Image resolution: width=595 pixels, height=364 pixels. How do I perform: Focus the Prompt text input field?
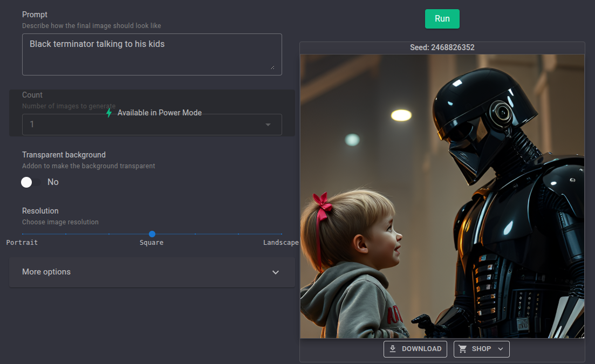[x=152, y=54]
